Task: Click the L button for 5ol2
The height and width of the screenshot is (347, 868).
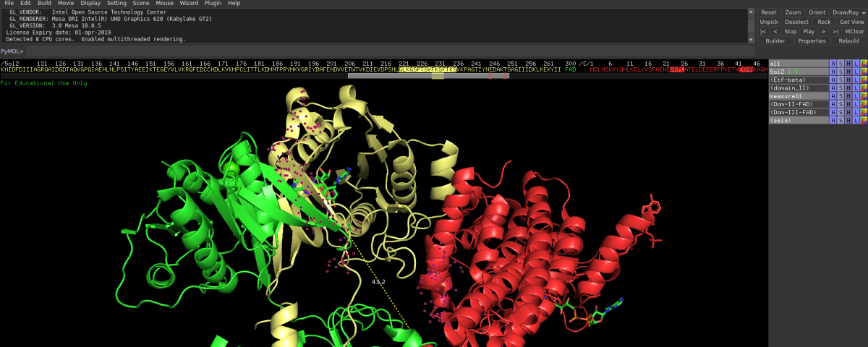Action: (856, 72)
